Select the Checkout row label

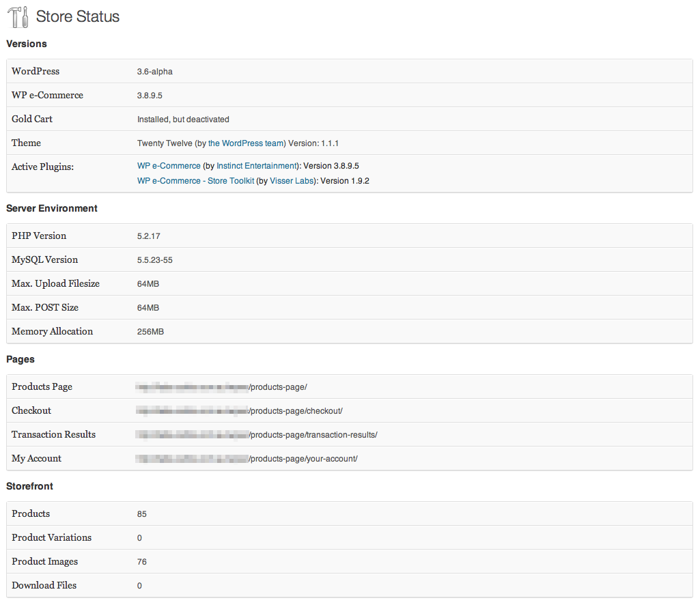pos(31,410)
